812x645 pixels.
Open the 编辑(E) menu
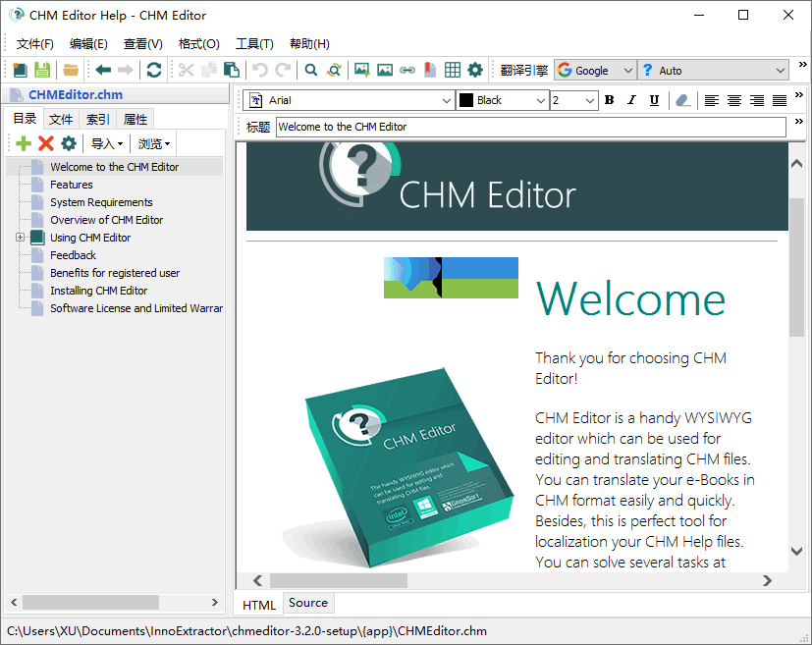pyautogui.click(x=88, y=44)
